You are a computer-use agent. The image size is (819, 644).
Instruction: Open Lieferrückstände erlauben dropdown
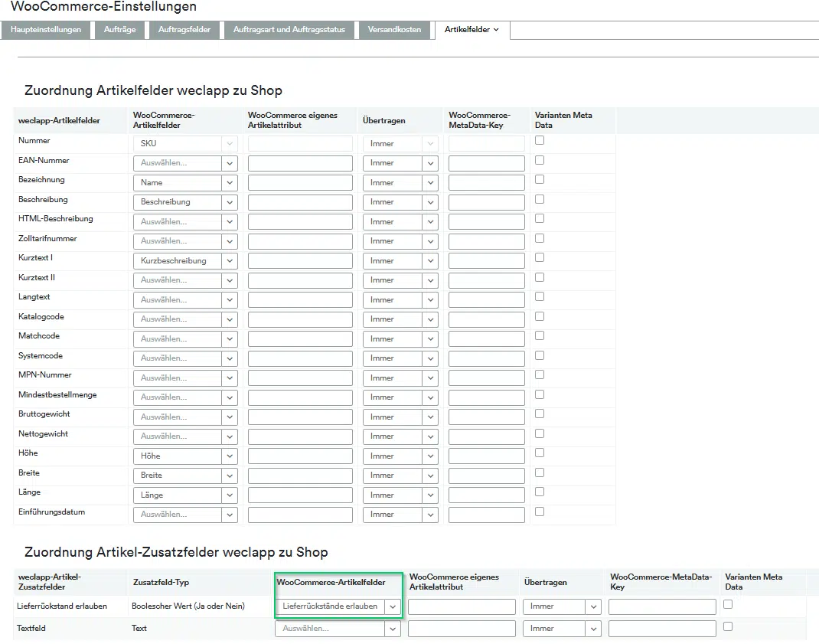(x=338, y=607)
